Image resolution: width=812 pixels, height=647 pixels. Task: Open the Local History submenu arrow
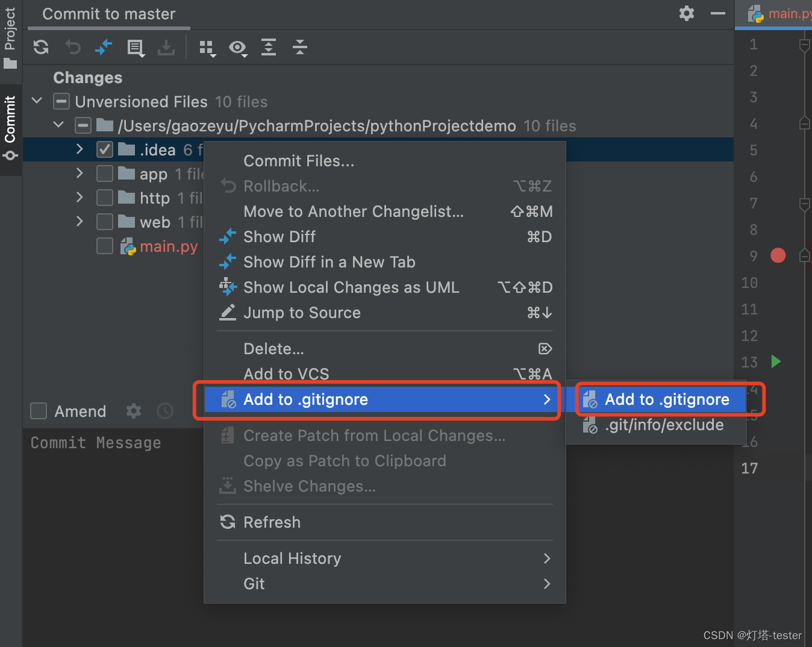(x=546, y=558)
